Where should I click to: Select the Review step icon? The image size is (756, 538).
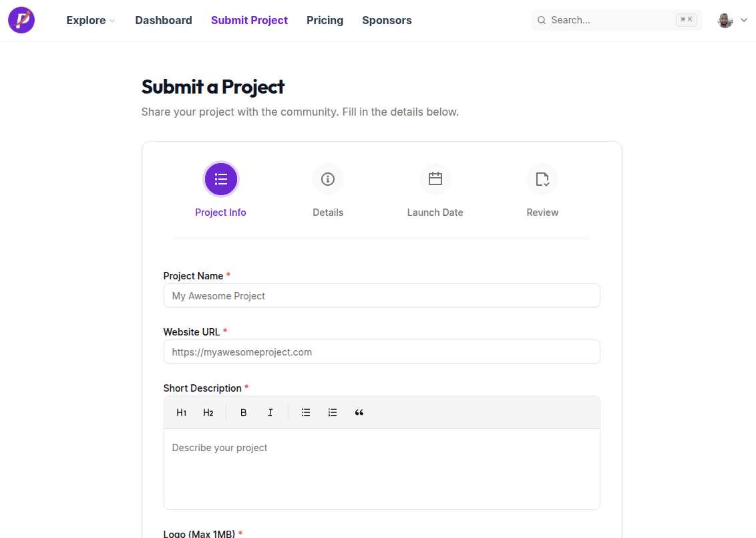[x=542, y=179]
